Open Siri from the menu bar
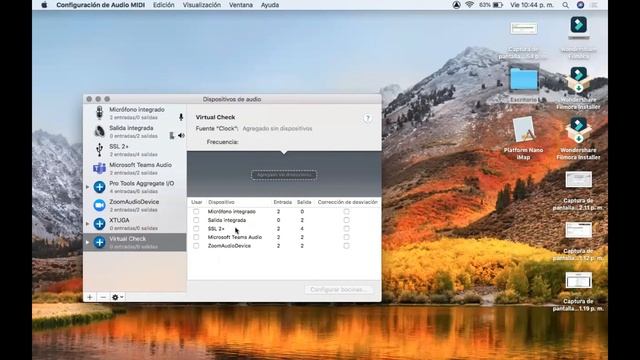The image size is (640, 360). tap(580, 5)
